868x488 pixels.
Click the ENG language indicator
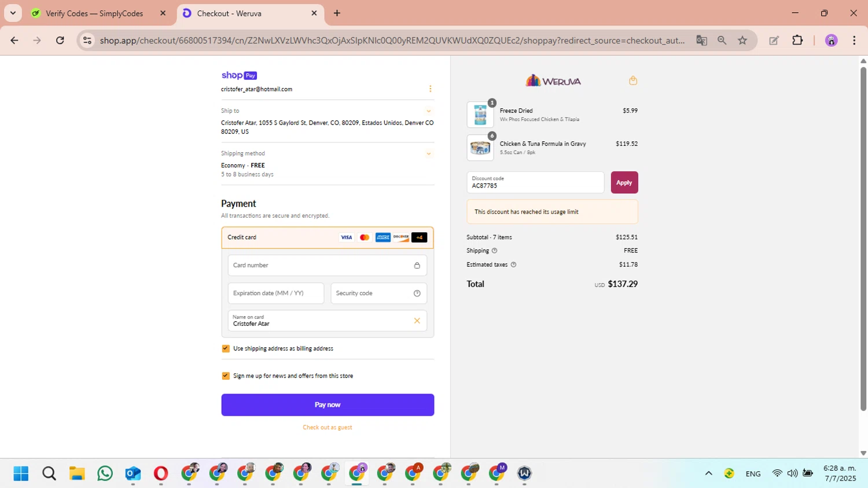click(753, 474)
